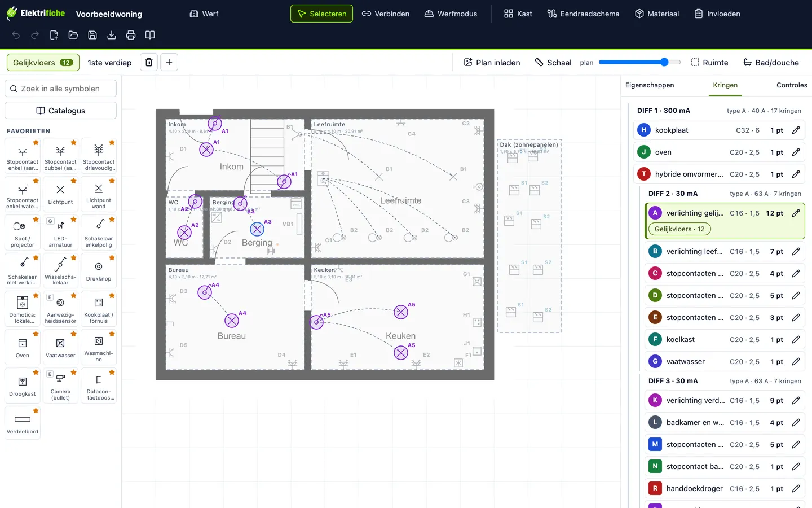This screenshot has width=812, height=508.
Task: Edit the kookplaat circuit pencil icon
Action: (796, 130)
